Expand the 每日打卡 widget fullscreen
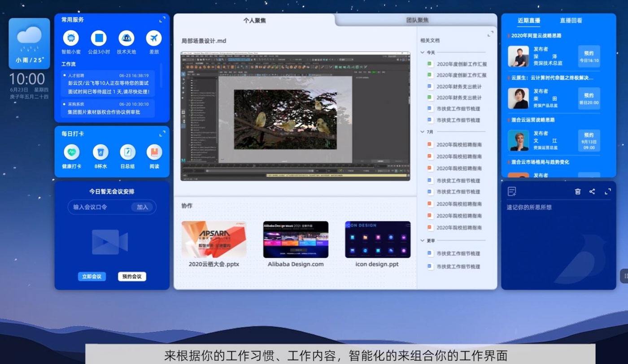Image resolution: width=628 pixels, height=364 pixels. pos(162,133)
